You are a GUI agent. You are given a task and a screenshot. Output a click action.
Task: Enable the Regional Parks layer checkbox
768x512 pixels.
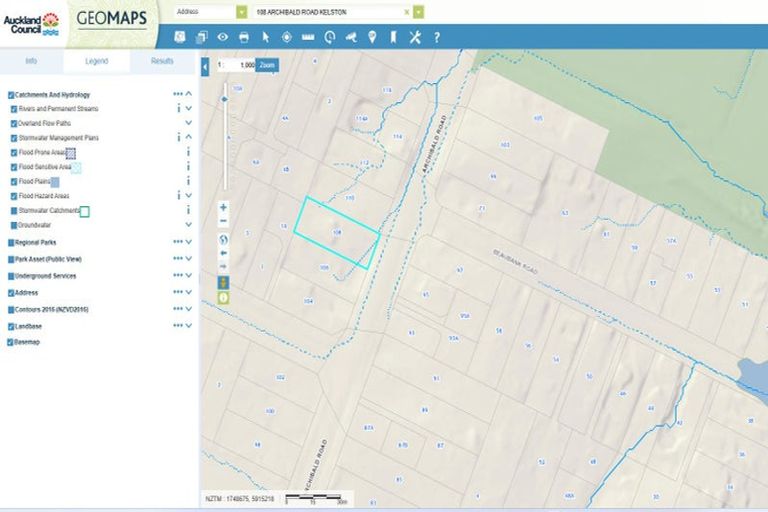pos(11,242)
